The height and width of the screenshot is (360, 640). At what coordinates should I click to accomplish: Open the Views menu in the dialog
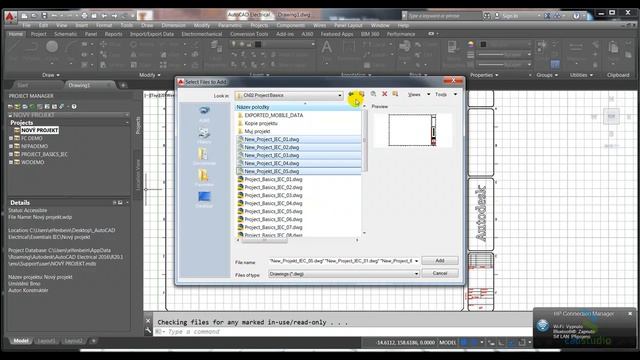pyautogui.click(x=419, y=94)
